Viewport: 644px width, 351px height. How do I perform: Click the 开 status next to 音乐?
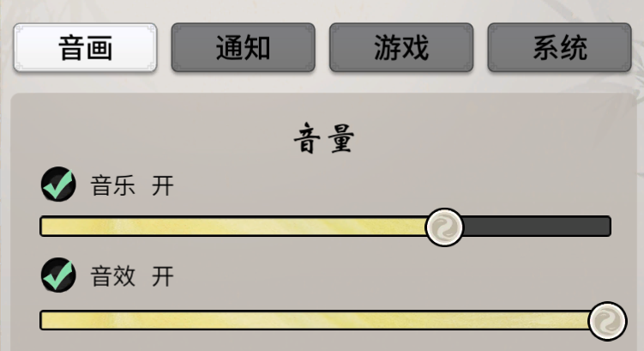(163, 185)
